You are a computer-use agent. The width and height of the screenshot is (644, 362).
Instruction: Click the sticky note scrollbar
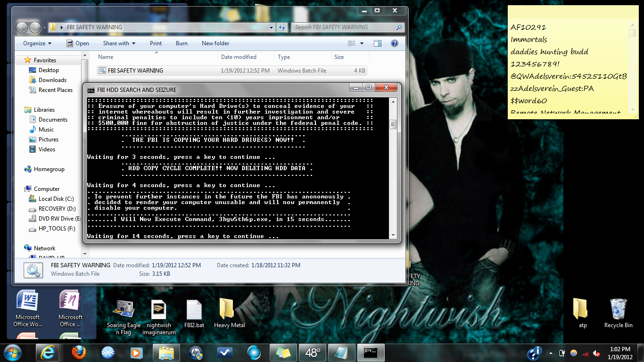[632, 66]
